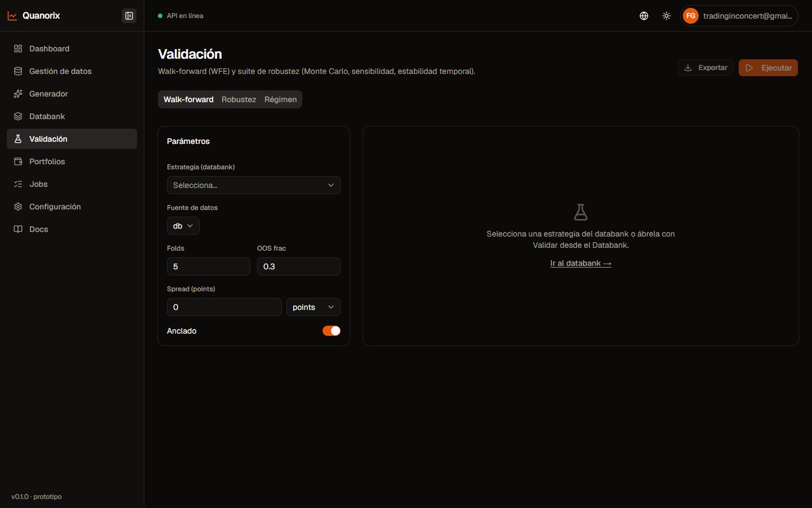Click the FG user avatar
This screenshot has width=812, height=508.
(x=691, y=16)
